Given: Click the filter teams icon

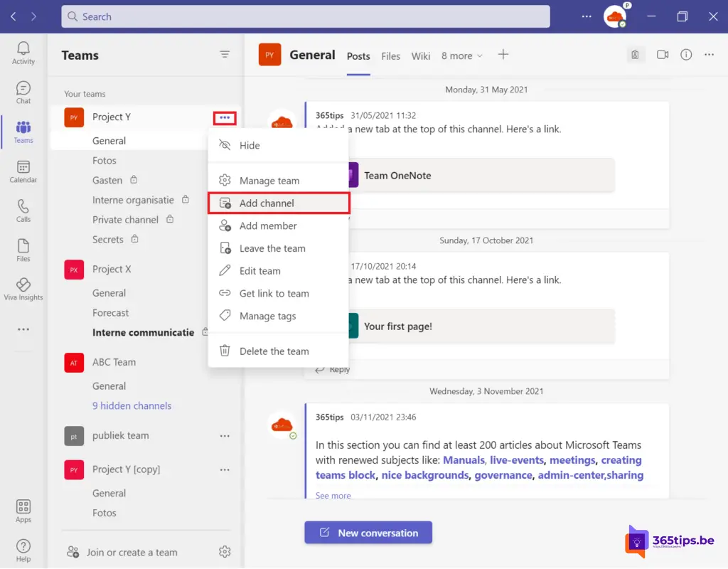Looking at the screenshot, I should (x=225, y=54).
